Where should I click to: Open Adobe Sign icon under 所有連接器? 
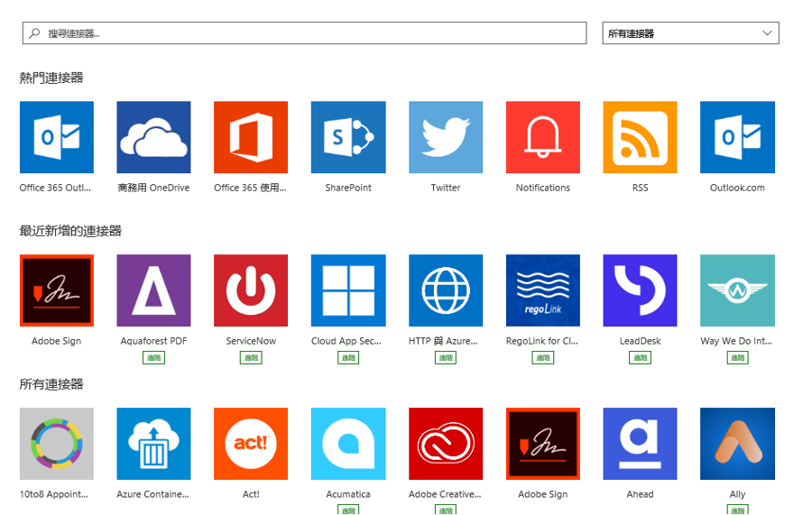pos(543,444)
